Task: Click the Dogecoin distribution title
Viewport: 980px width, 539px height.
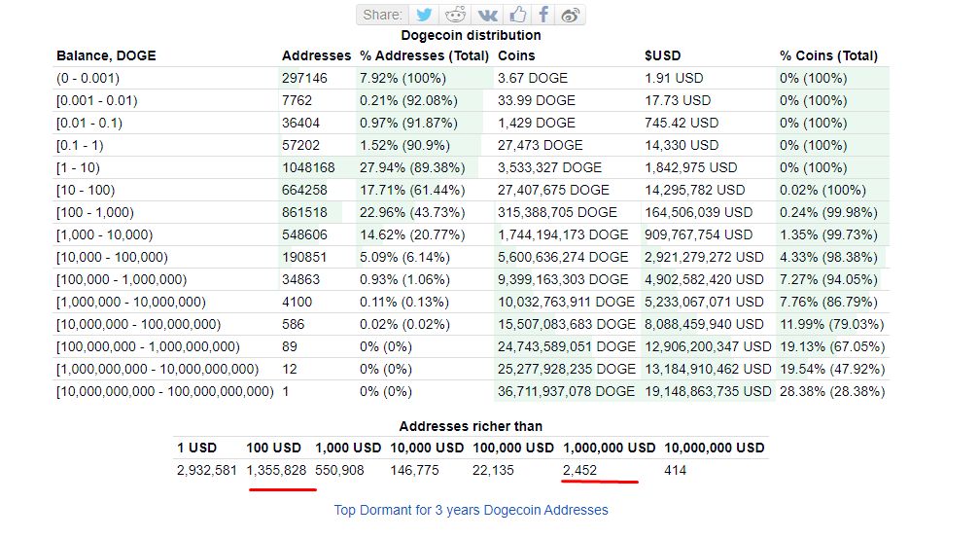Action: pos(471,35)
